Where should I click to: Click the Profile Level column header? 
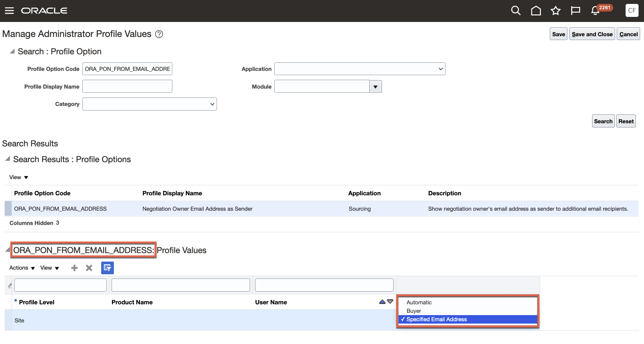click(37, 302)
